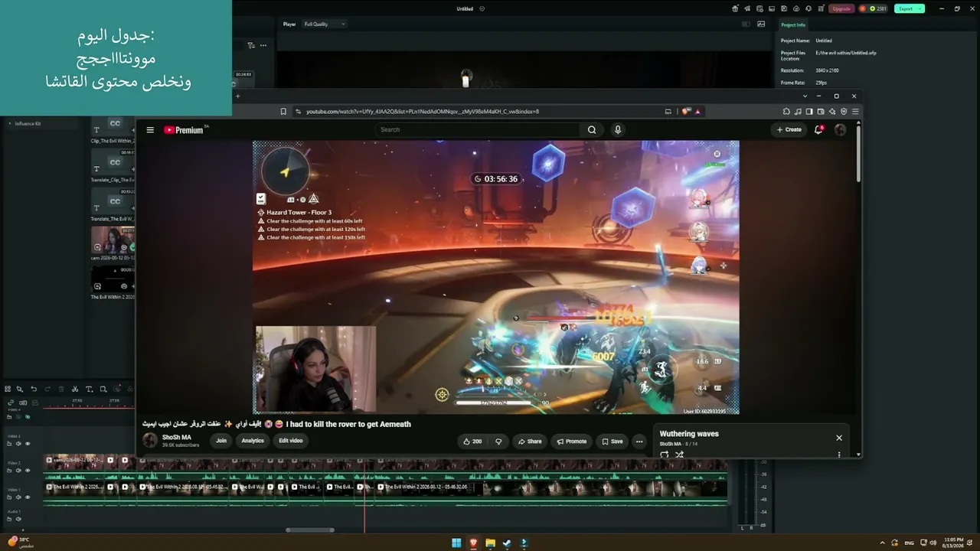This screenshot has width=980, height=551.
Task: Open Brave Rewards triangle icon
Action: point(697,112)
